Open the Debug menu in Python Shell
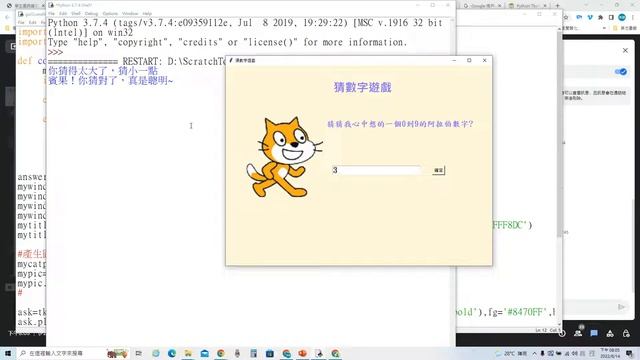The image size is (640, 360). tap(91, 13)
